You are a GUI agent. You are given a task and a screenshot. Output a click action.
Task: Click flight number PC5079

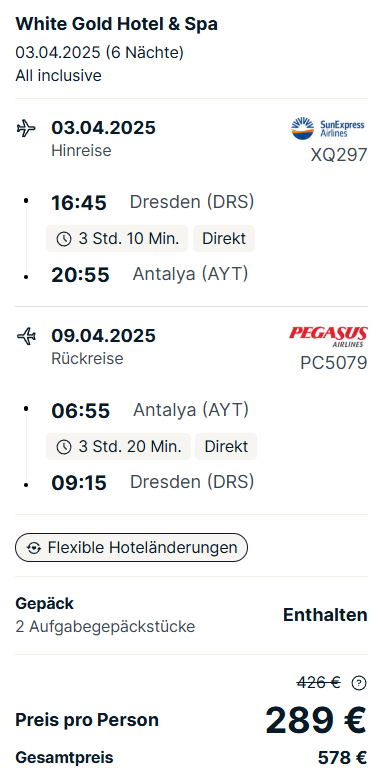[x=334, y=363]
